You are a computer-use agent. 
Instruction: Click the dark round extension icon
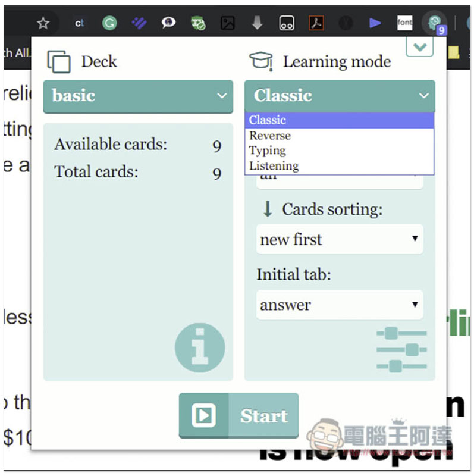point(346,23)
